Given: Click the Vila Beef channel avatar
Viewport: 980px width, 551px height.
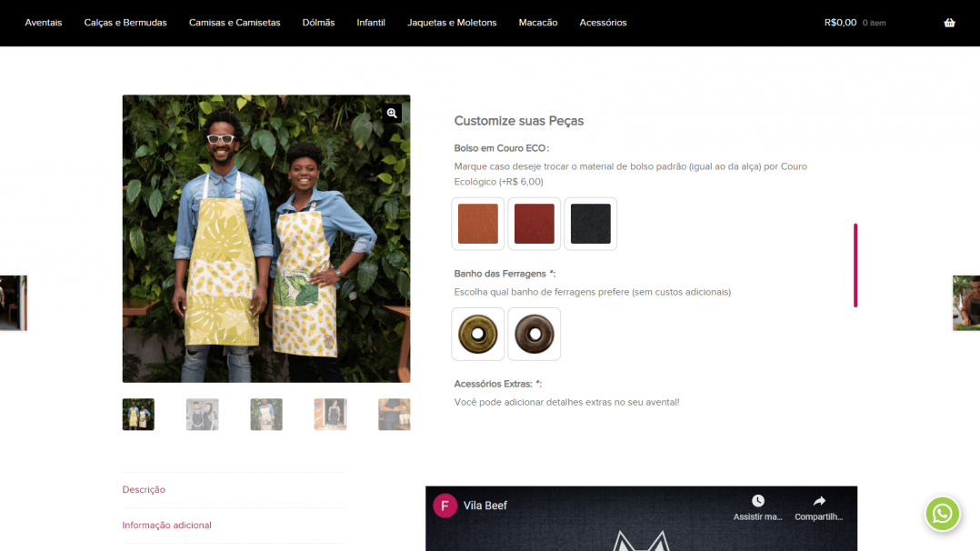Looking at the screenshot, I should tap(445, 506).
